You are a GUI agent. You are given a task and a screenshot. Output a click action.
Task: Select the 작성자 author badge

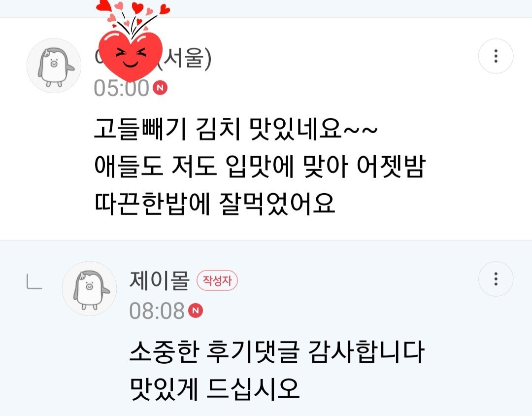[217, 280]
